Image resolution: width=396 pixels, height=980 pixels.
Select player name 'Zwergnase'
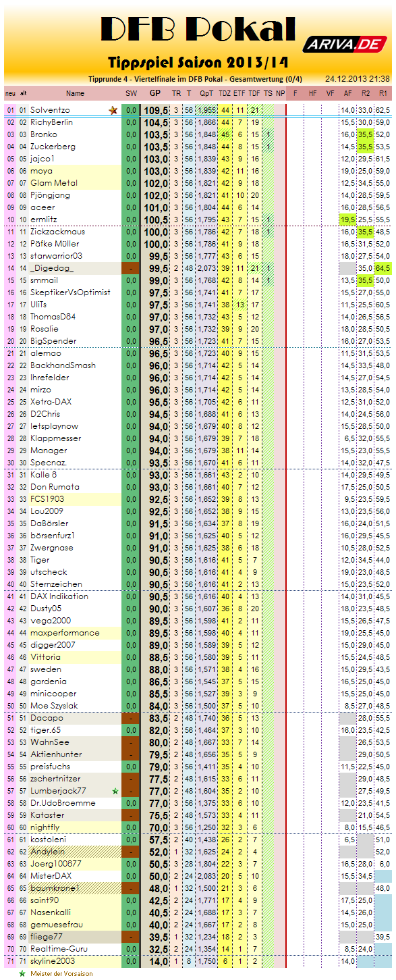pyautogui.click(x=53, y=548)
